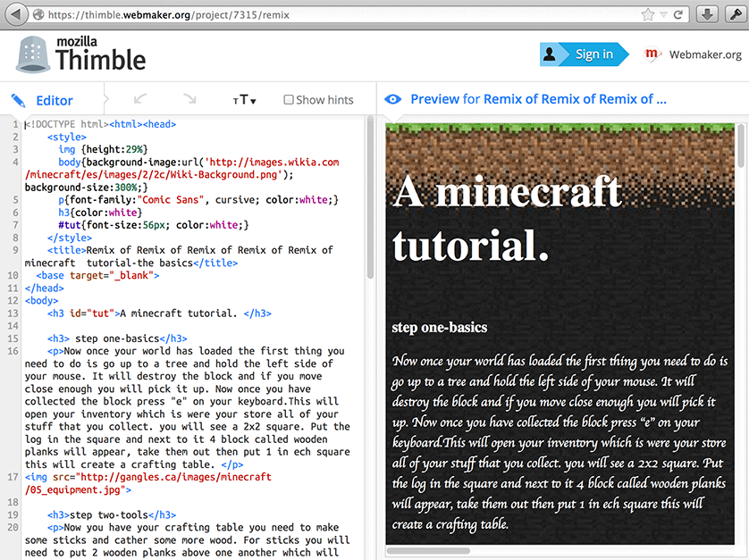Sign in using the blue Sign in button
The image size is (749, 560).
[x=585, y=54]
